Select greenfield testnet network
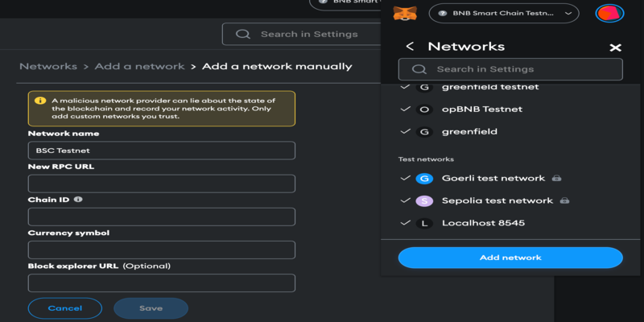Image resolution: width=644 pixels, height=322 pixels. tap(490, 87)
